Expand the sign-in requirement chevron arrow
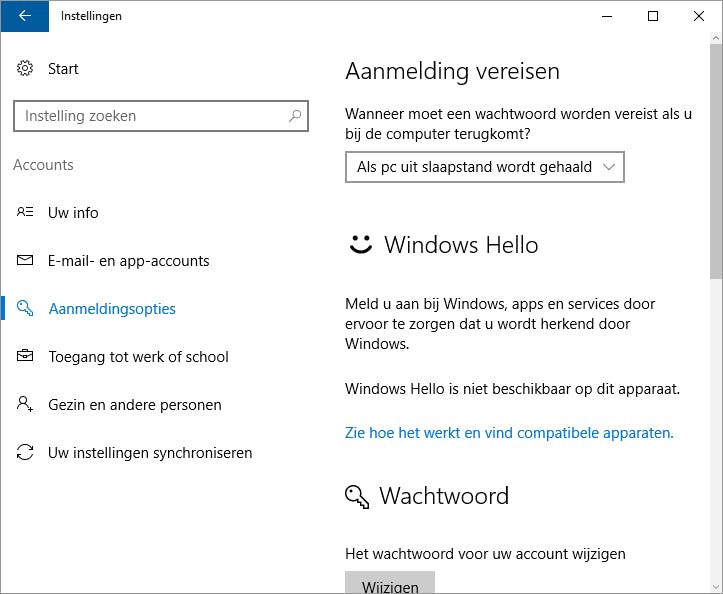The height and width of the screenshot is (594, 723). click(610, 167)
